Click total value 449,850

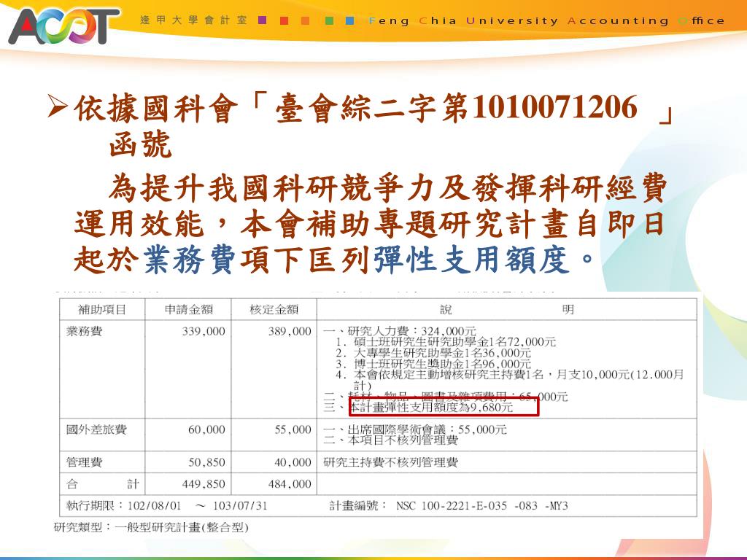point(204,484)
